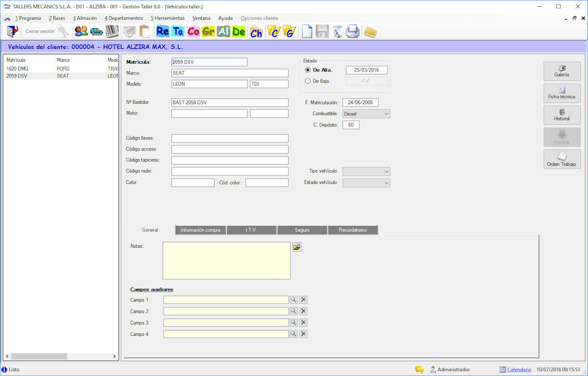The height and width of the screenshot is (376, 588).
Task: Select the General tab
Action: (x=150, y=230)
